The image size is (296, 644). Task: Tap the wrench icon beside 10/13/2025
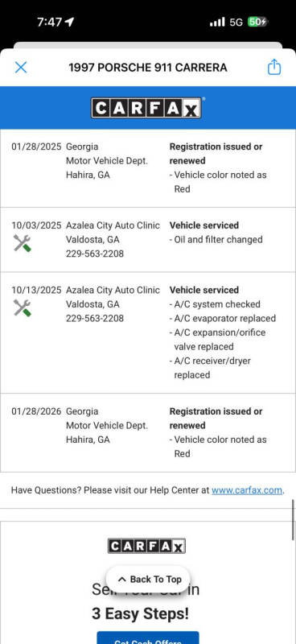(x=22, y=308)
